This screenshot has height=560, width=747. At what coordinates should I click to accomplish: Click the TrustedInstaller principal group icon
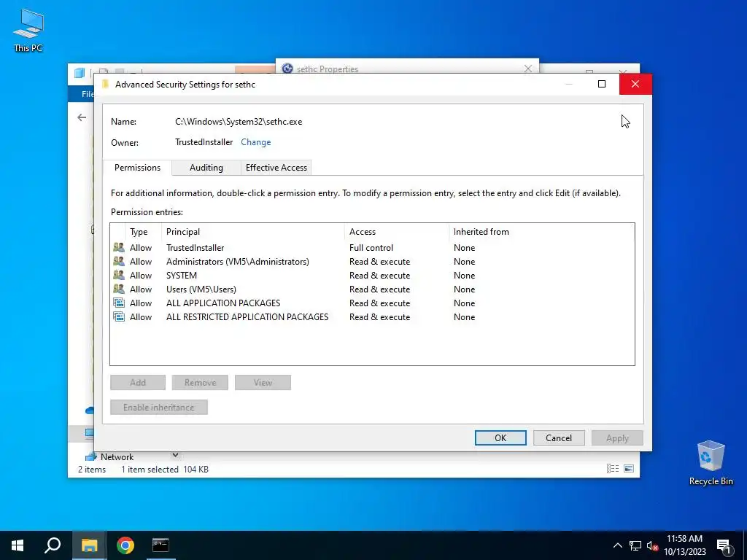coord(119,248)
